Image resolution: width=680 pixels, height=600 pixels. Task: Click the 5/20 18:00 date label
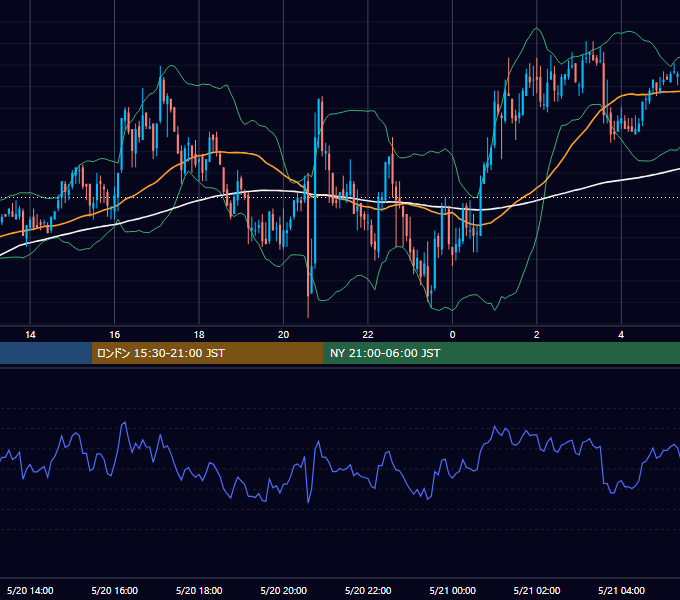point(199,590)
